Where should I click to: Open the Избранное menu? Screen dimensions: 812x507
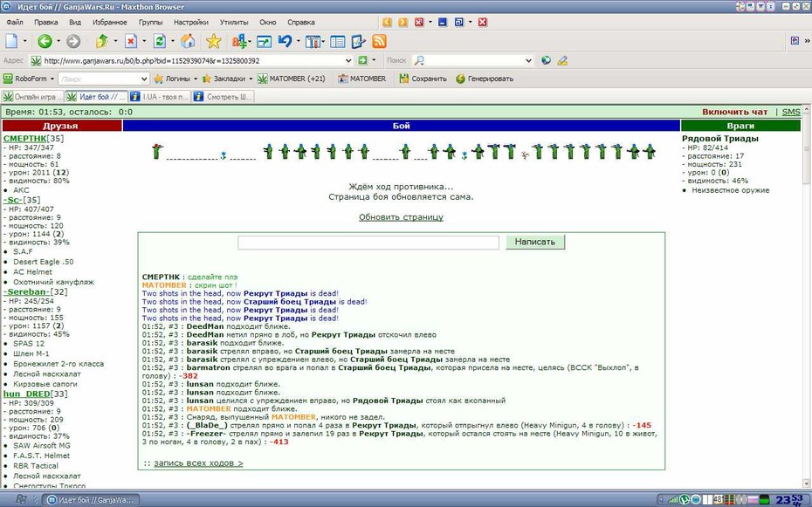[x=110, y=22]
